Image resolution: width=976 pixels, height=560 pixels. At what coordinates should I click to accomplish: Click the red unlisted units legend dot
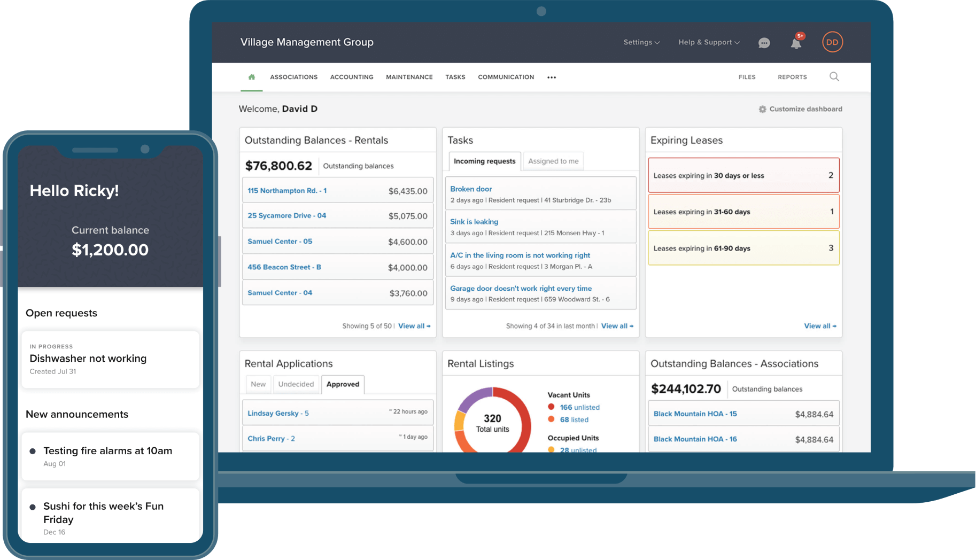pyautogui.click(x=551, y=407)
